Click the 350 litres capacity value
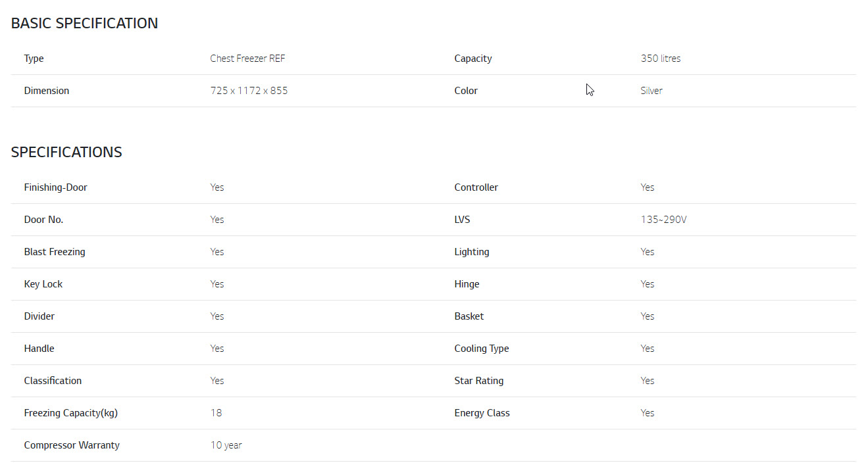Screen dimensions: 868x463 click(661, 59)
